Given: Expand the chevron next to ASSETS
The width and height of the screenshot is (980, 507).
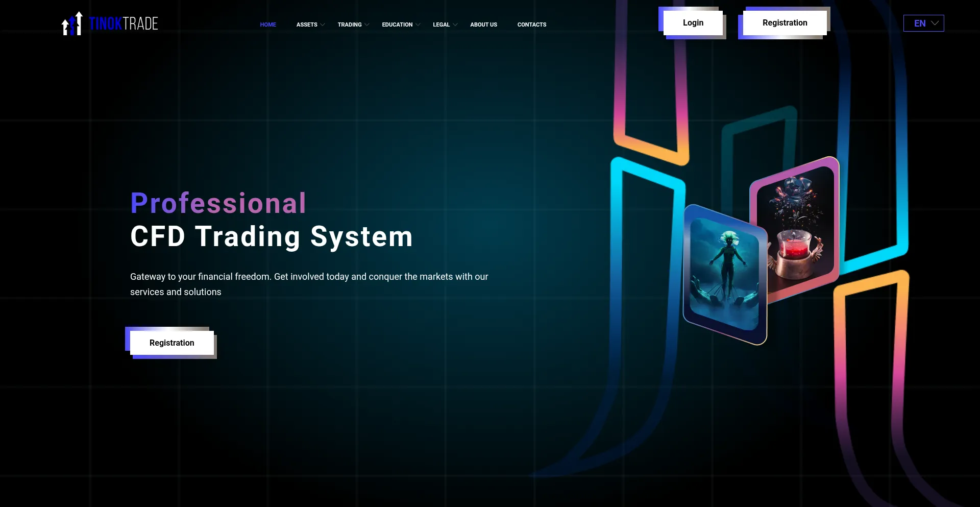Looking at the screenshot, I should coord(323,25).
